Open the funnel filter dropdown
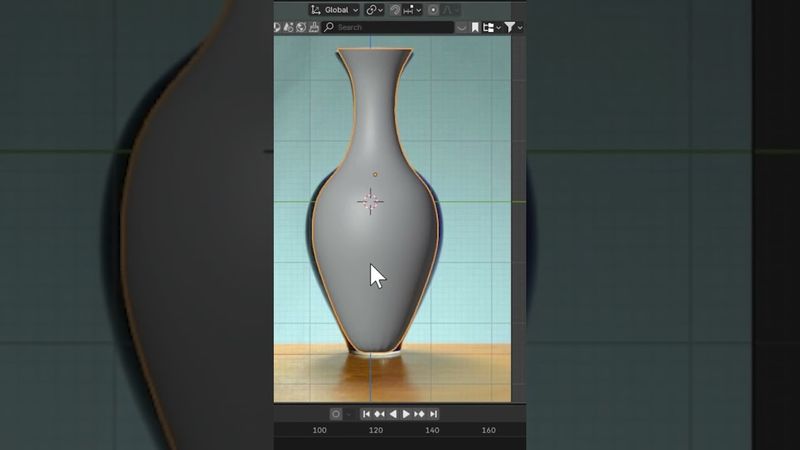The width and height of the screenshot is (800, 450). 513,28
